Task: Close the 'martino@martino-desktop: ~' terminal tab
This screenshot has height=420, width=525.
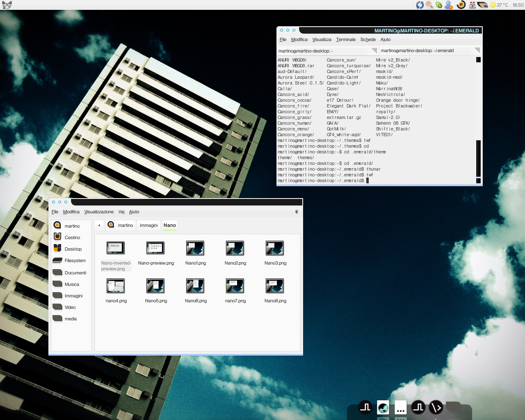Action: [x=374, y=50]
